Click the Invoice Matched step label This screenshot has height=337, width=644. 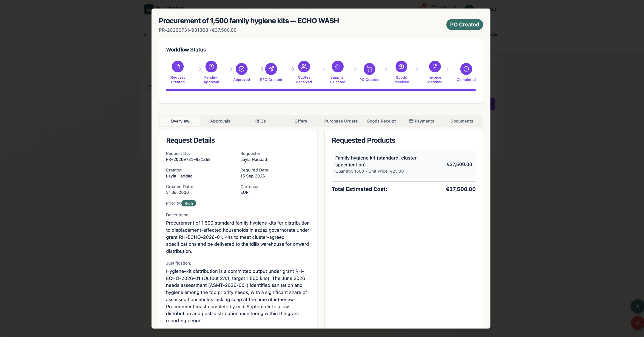tap(435, 80)
